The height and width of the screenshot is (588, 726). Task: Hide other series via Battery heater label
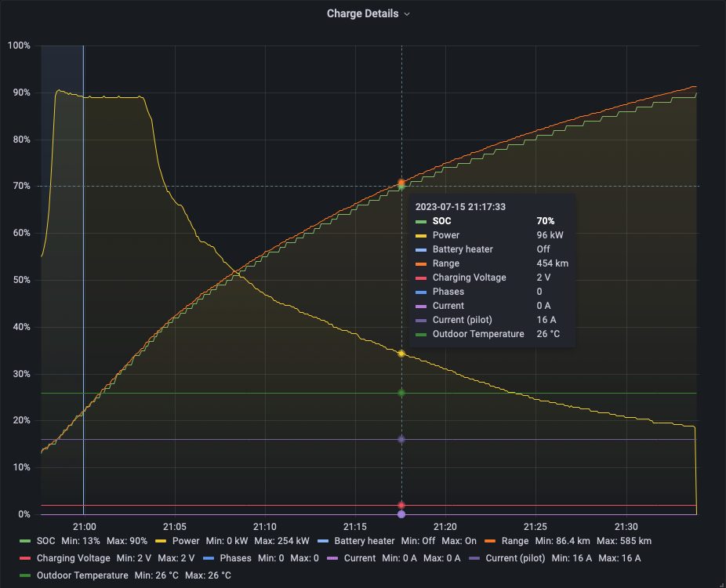364,541
